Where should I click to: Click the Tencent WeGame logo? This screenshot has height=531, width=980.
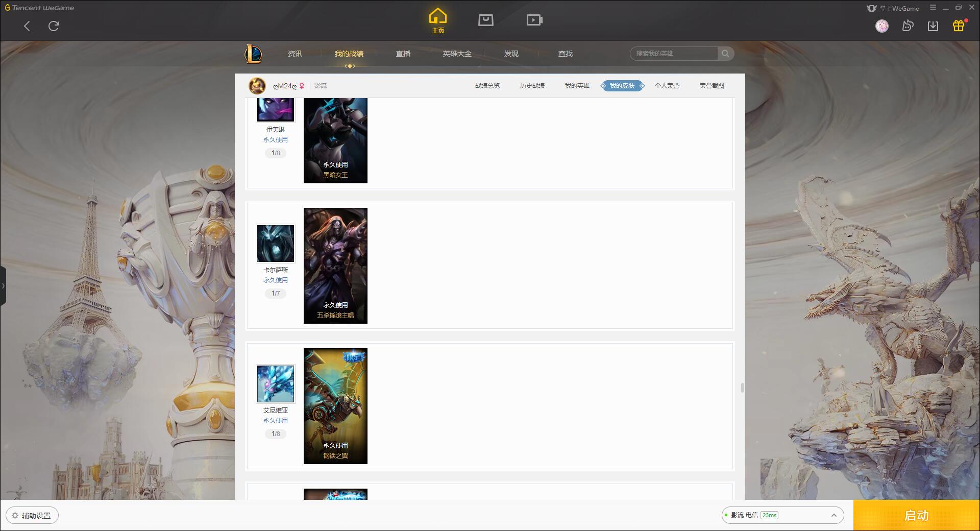[39, 8]
